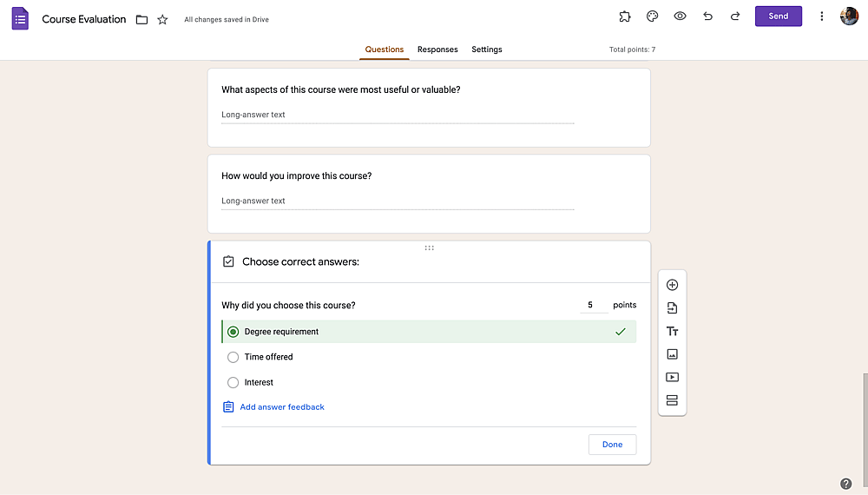Add a new section
Screen dimensions: 868x495
tap(672, 400)
